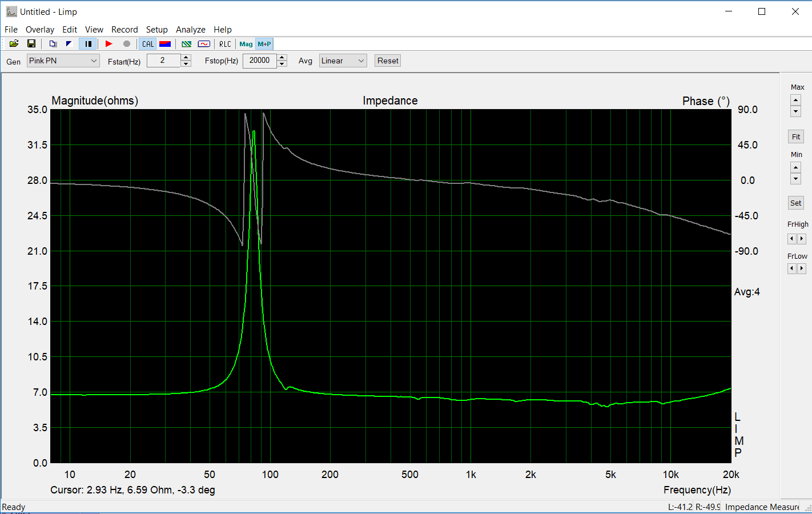The height and width of the screenshot is (514, 812).
Task: Expand the Pink PN generator dropdown
Action: click(x=63, y=61)
